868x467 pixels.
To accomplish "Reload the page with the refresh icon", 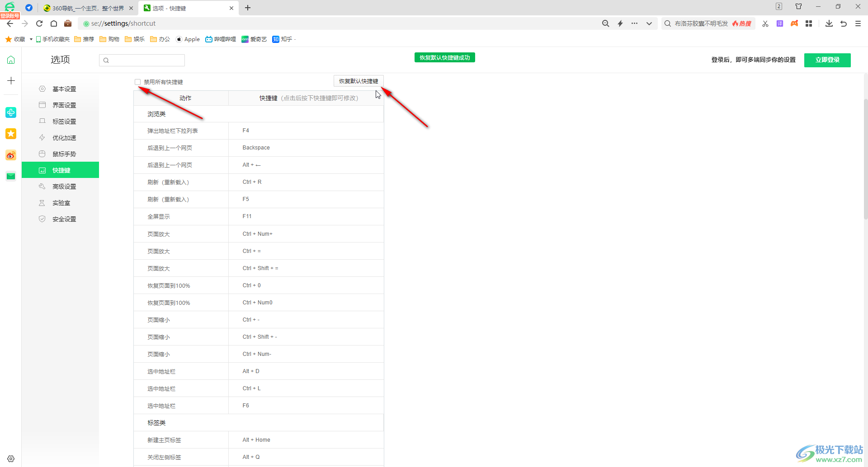I will coord(39,23).
